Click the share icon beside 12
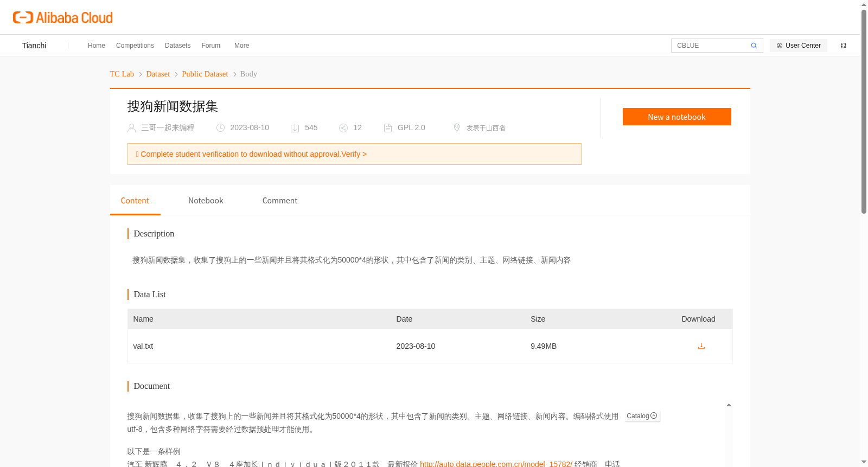 tap(343, 128)
